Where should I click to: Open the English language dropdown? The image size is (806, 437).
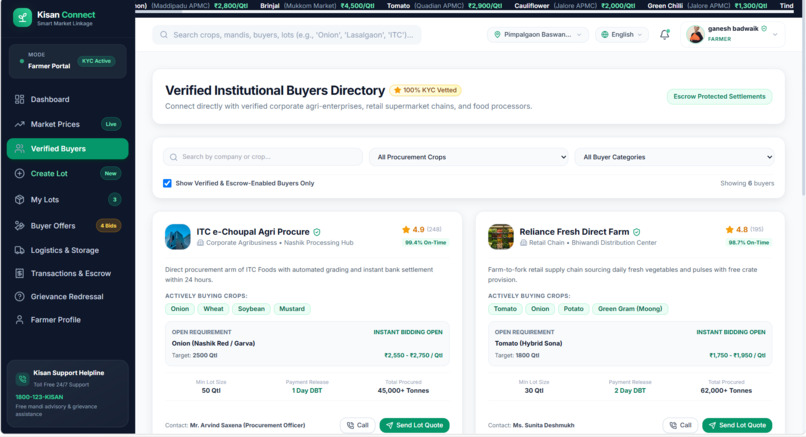pyautogui.click(x=622, y=34)
